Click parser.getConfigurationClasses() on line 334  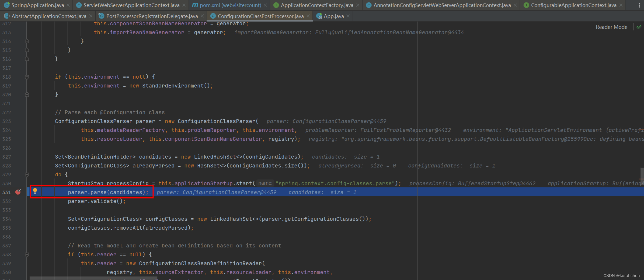[x=314, y=219]
